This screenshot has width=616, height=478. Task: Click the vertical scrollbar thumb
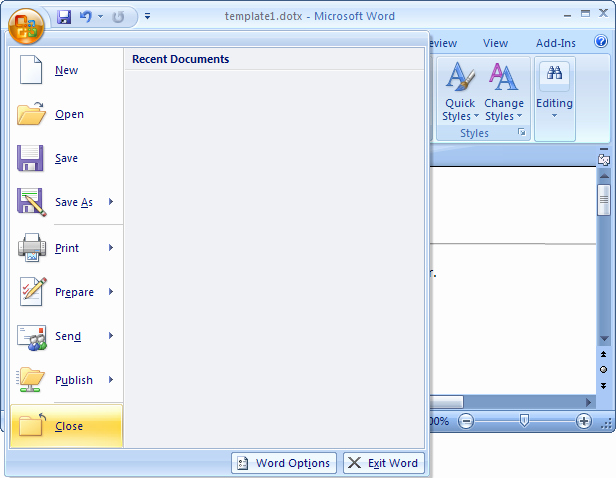coord(604,200)
